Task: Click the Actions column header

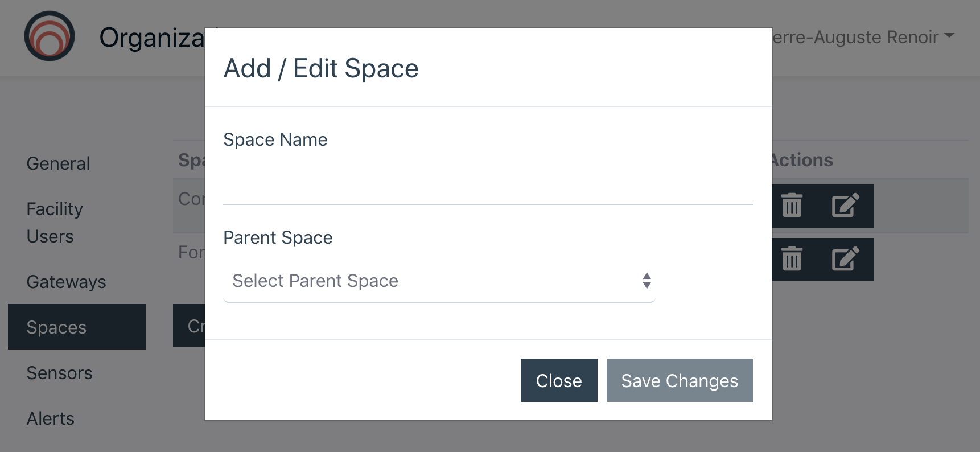Action: 802,160
